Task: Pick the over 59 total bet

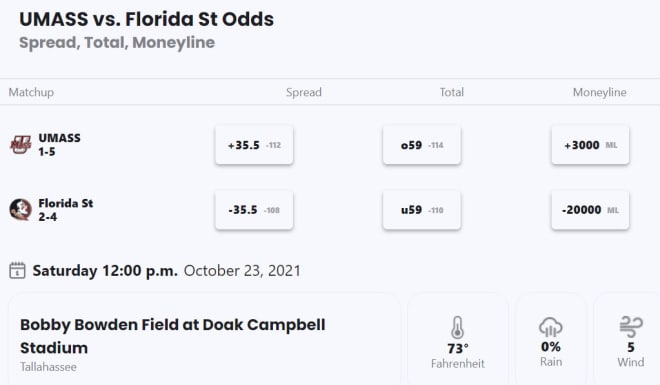Action: (x=422, y=145)
